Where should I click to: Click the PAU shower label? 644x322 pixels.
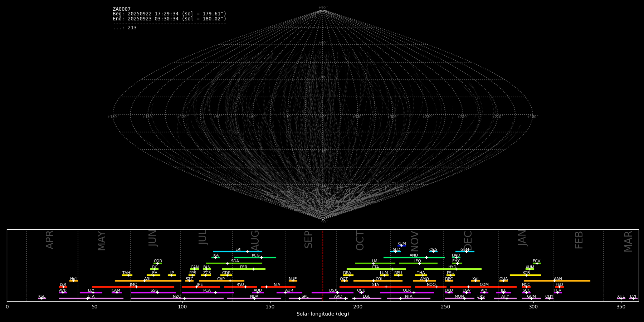click(240, 285)
